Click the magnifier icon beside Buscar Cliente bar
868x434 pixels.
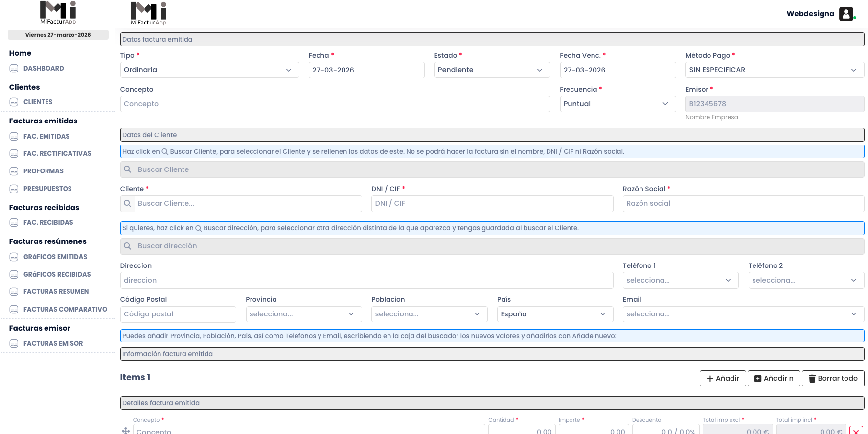coord(128,169)
